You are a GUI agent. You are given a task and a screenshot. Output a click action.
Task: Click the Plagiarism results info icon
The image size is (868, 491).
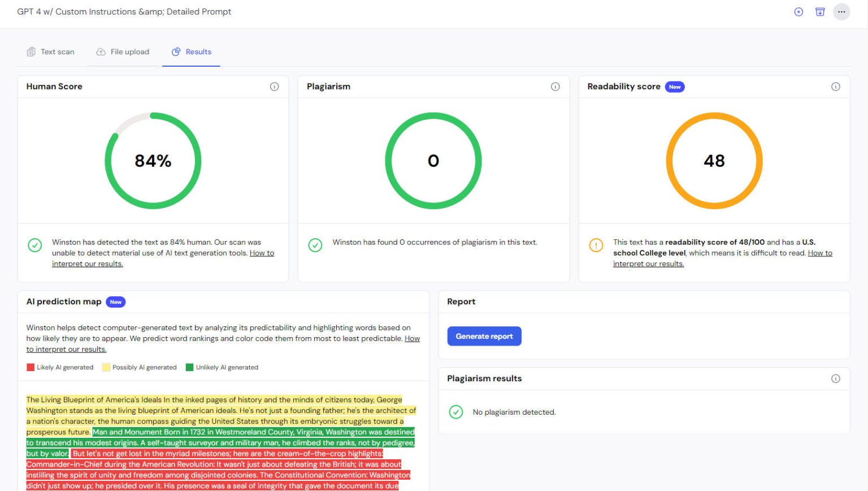pos(836,378)
